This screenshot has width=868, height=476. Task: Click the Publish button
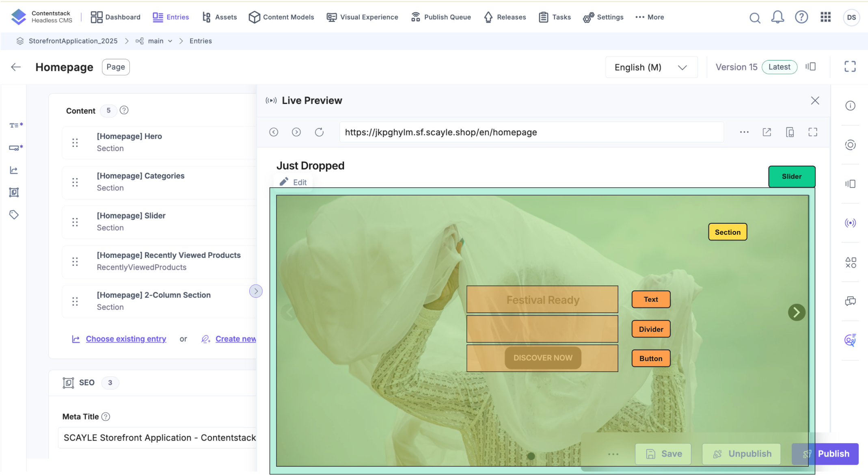(833, 454)
